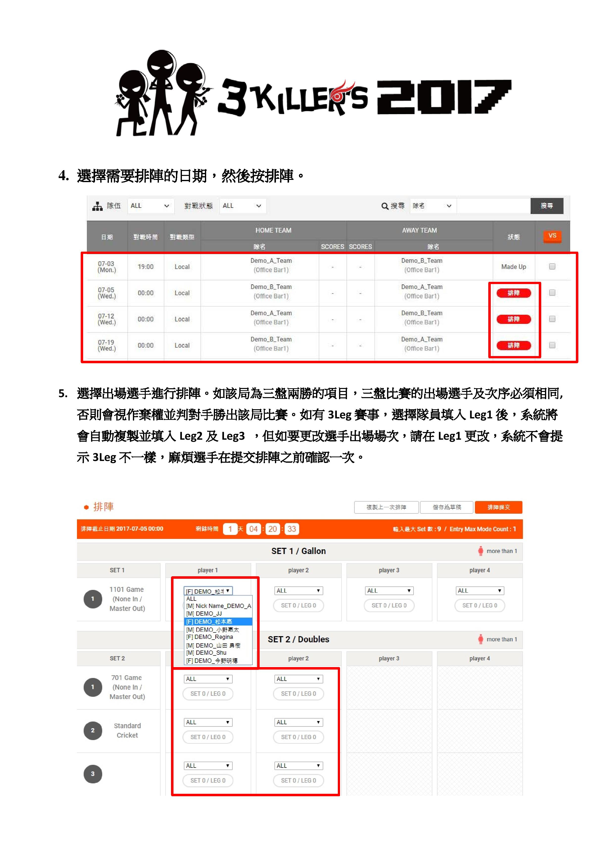614x868 pixels.
Task: Click 07-03 (Mon.) date cell
Action: click(x=107, y=267)
